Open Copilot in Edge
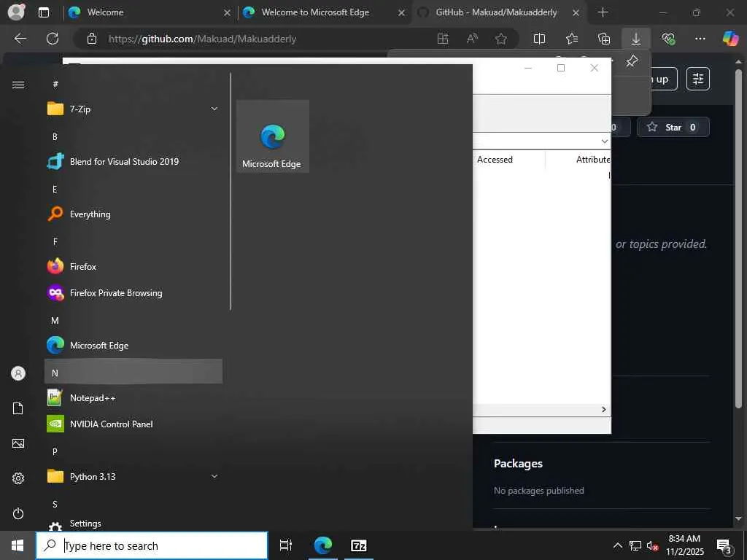This screenshot has height=560, width=747. pyautogui.click(x=730, y=38)
